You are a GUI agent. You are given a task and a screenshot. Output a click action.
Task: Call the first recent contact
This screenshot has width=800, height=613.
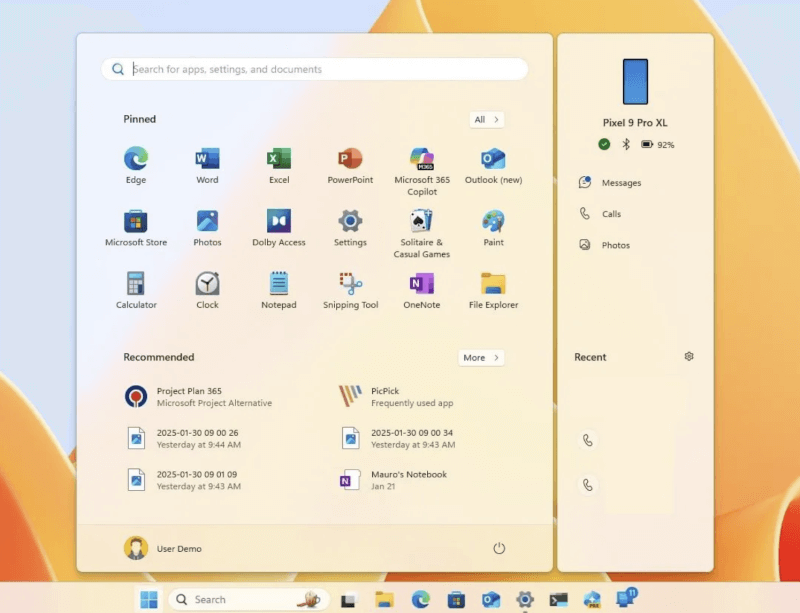(588, 440)
